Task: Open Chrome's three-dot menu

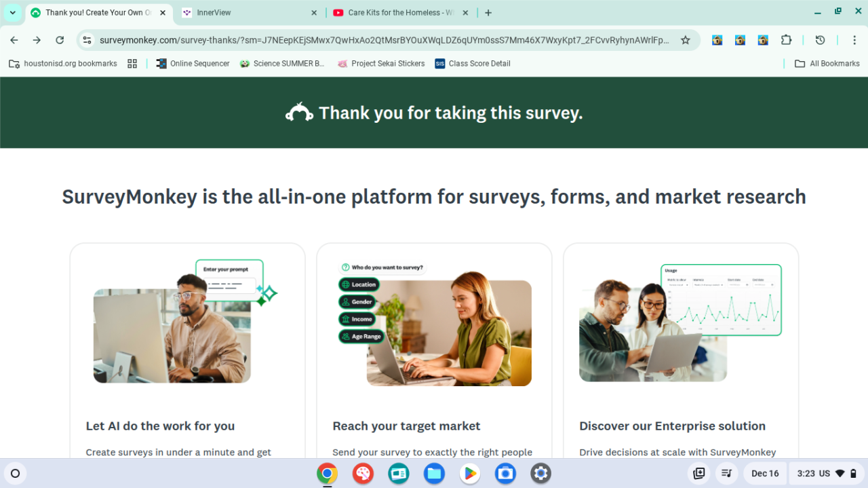Action: click(x=854, y=40)
